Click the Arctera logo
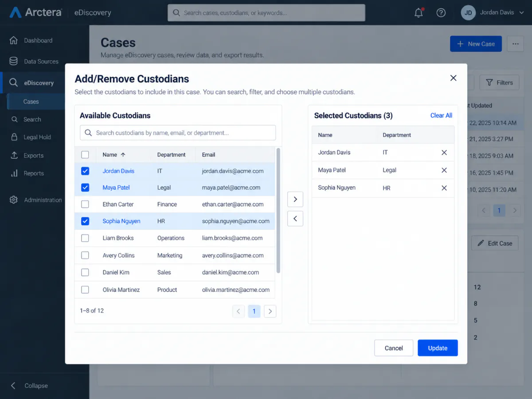532x399 pixels. tap(35, 12)
